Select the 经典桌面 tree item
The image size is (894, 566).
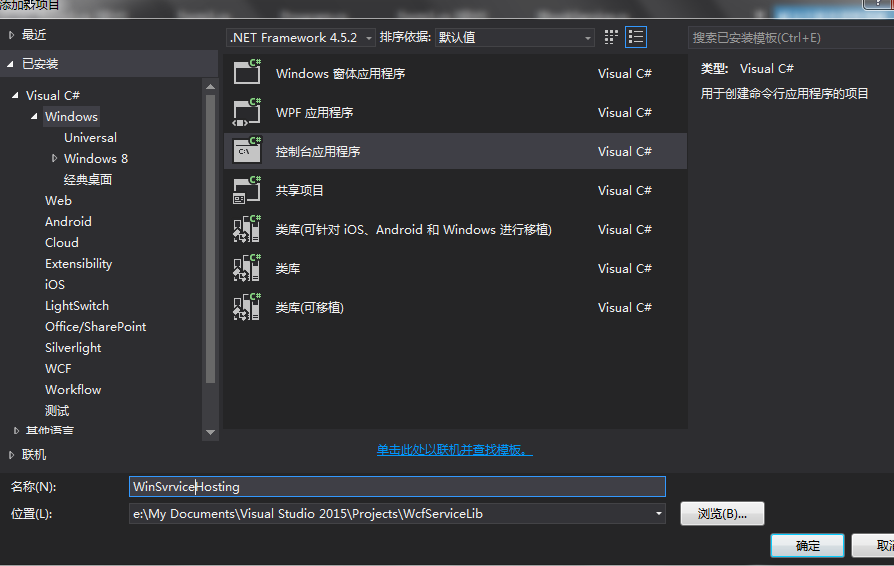coord(88,180)
